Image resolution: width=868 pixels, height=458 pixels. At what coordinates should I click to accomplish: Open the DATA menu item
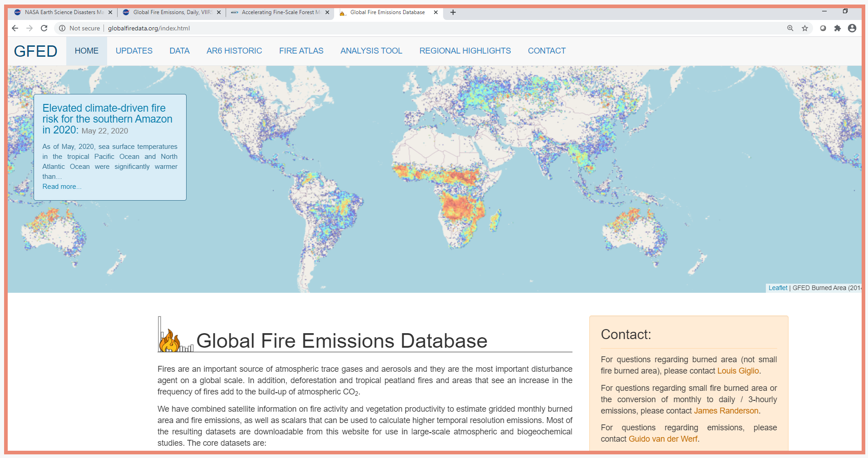[x=179, y=51]
